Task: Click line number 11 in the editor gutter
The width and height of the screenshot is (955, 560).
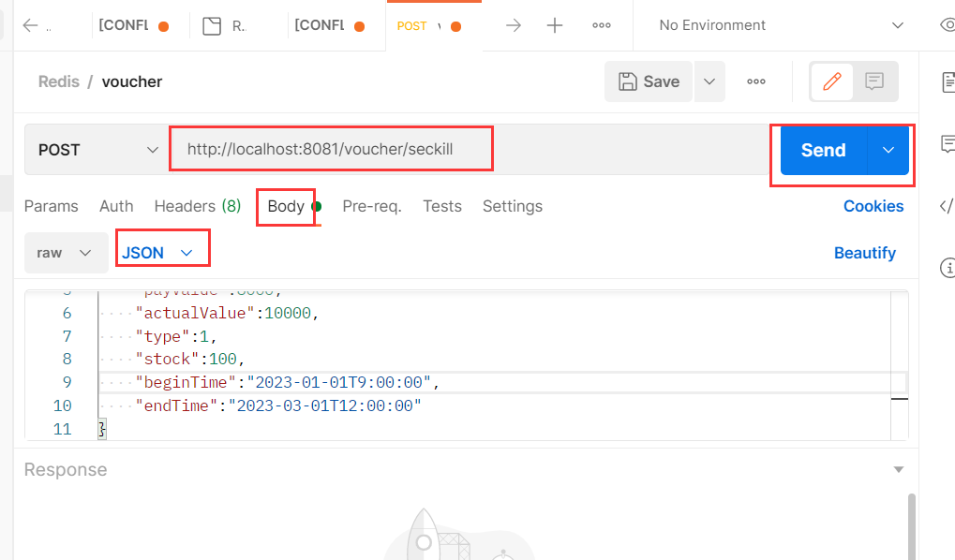Action: [62, 429]
